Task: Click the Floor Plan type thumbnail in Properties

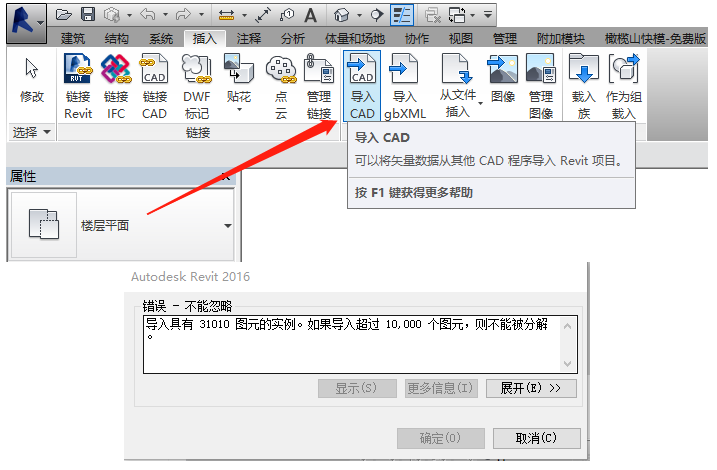Action: [44, 224]
